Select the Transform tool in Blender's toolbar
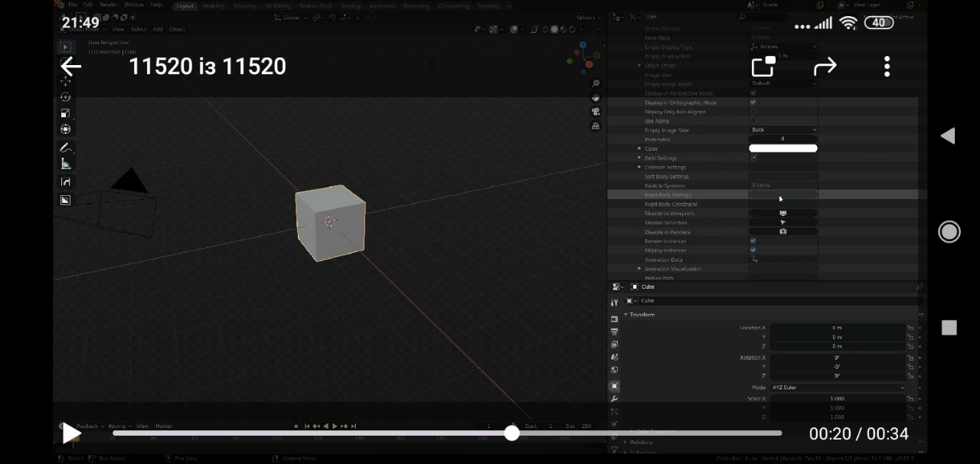 coord(65,129)
